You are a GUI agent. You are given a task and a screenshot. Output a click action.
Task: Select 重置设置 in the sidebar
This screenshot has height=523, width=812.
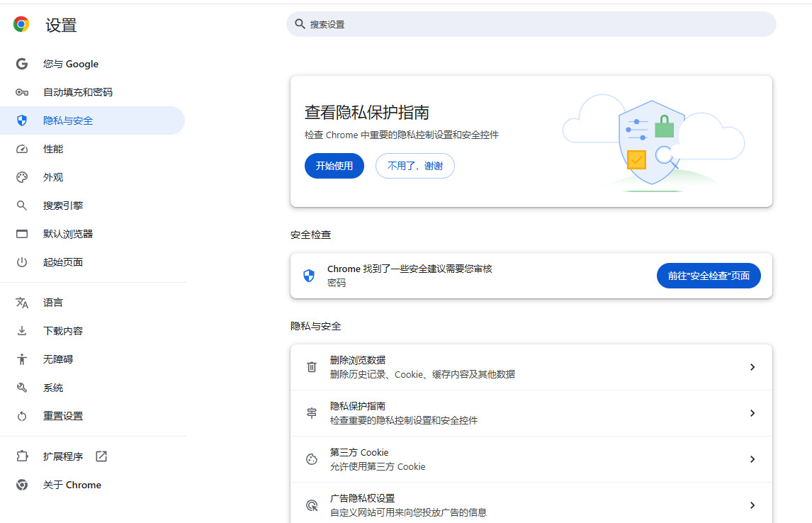[63, 416]
